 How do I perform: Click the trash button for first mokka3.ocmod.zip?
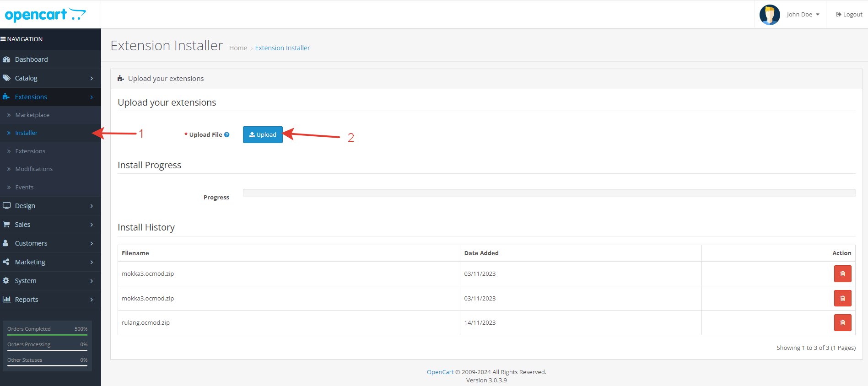(x=842, y=273)
